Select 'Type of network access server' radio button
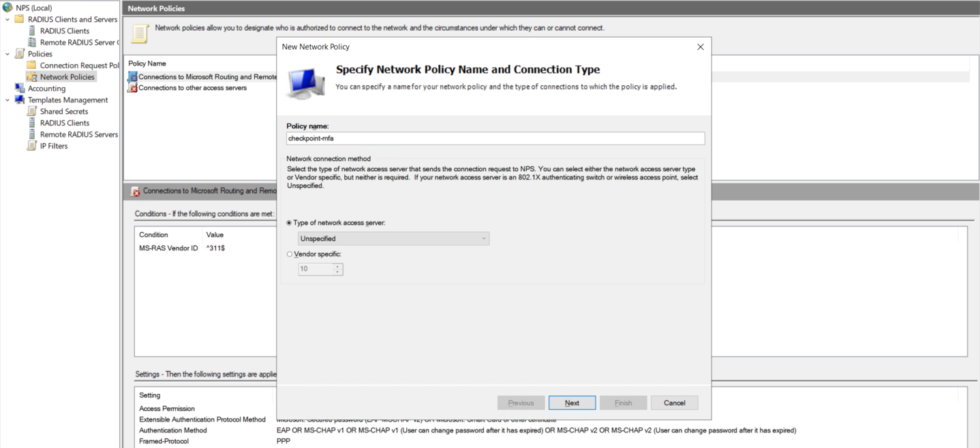Image resolution: width=980 pixels, height=448 pixels. point(290,223)
